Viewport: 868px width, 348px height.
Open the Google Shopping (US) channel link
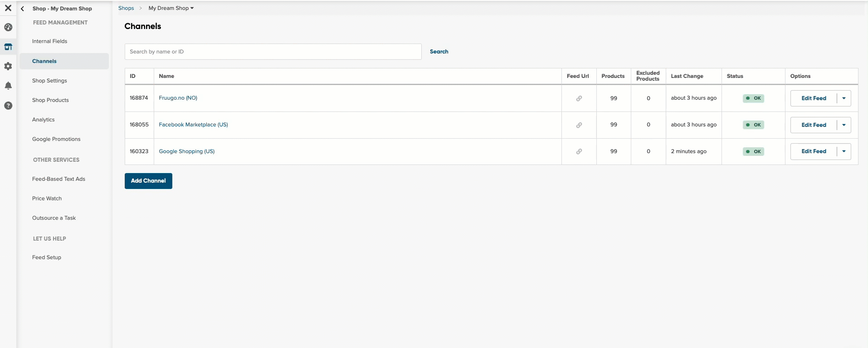186,151
